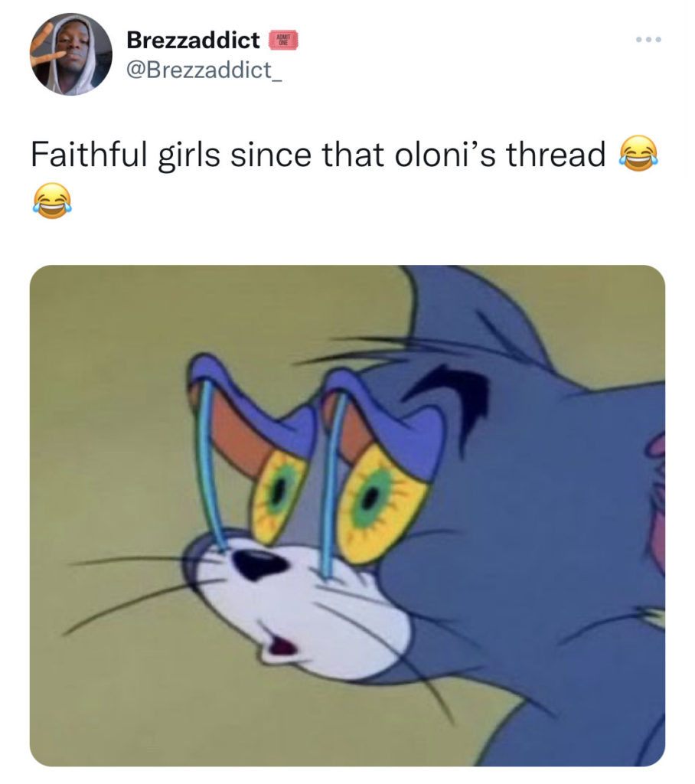Open the tweet's three-dot more options menu

[x=647, y=39]
